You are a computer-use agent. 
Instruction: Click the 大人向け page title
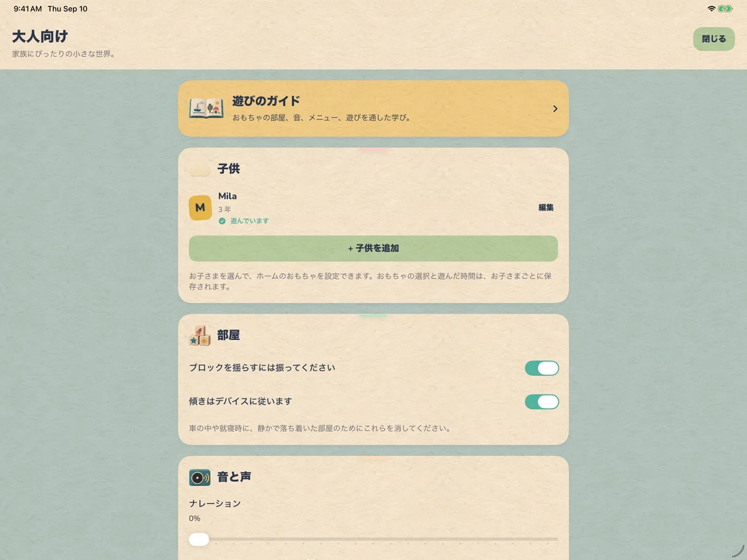coord(40,36)
